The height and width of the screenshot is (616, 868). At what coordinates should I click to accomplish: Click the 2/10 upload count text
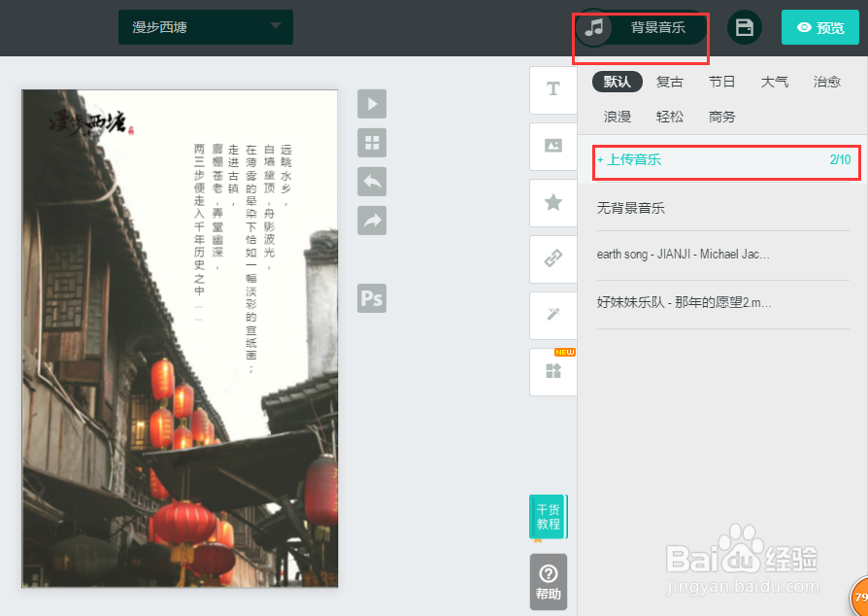[x=840, y=160]
